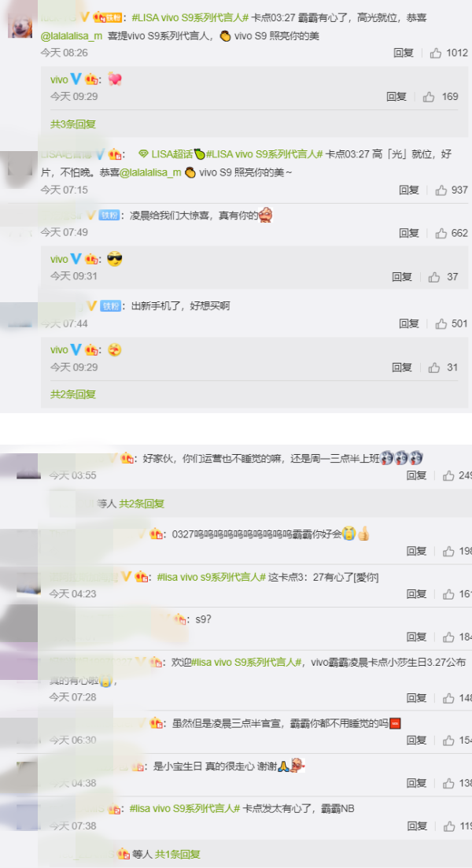Open the LISA超话 super topic link
This screenshot has width=472, height=868.
166,154
